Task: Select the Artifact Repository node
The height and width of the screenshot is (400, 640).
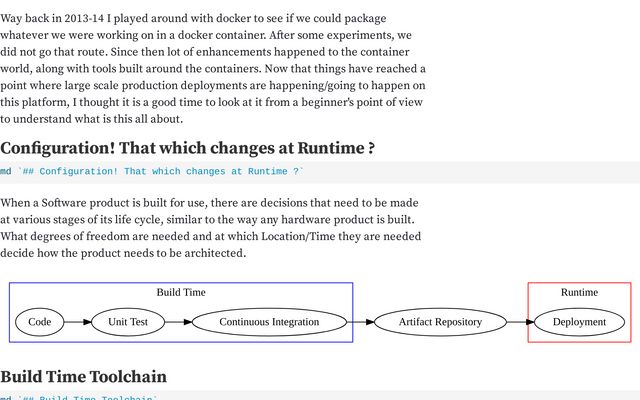Action: pyautogui.click(x=440, y=322)
